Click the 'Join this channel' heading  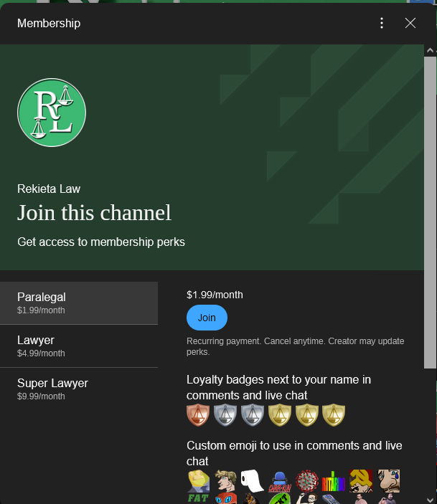point(94,213)
